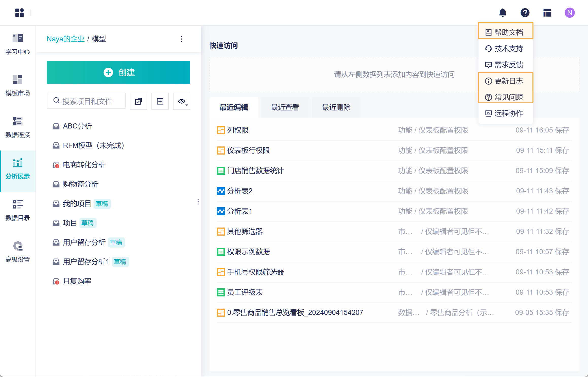This screenshot has width=588, height=377.
Task: Click the help question mark icon
Action: [x=525, y=13]
